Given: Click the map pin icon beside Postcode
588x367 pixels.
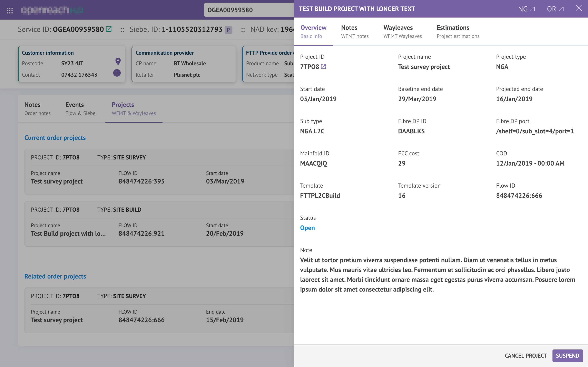Looking at the screenshot, I should click(118, 61).
